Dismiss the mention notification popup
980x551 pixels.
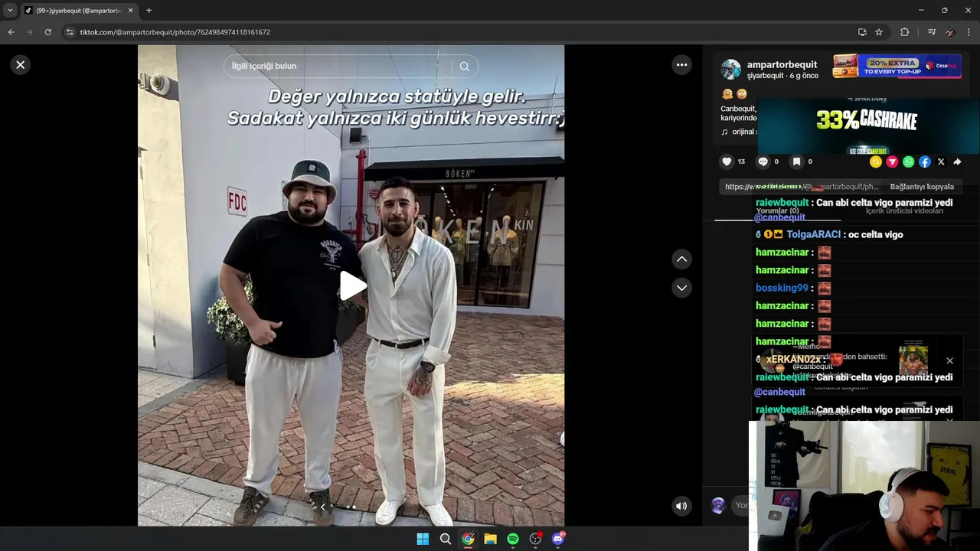[949, 360]
